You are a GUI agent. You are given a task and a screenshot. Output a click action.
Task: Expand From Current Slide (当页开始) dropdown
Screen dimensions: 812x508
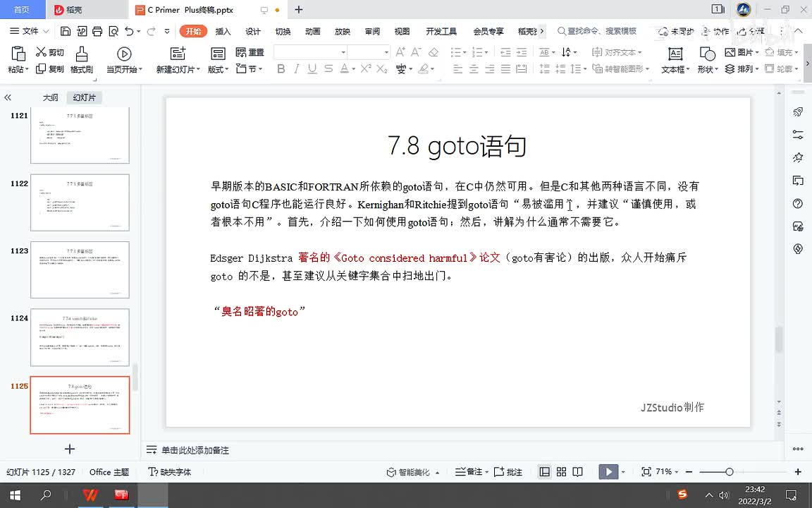(x=140, y=69)
